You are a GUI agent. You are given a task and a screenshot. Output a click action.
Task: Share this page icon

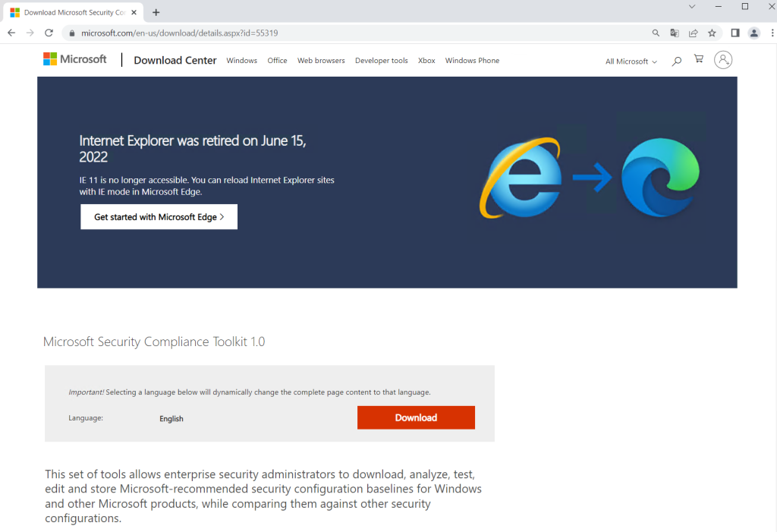click(x=694, y=33)
